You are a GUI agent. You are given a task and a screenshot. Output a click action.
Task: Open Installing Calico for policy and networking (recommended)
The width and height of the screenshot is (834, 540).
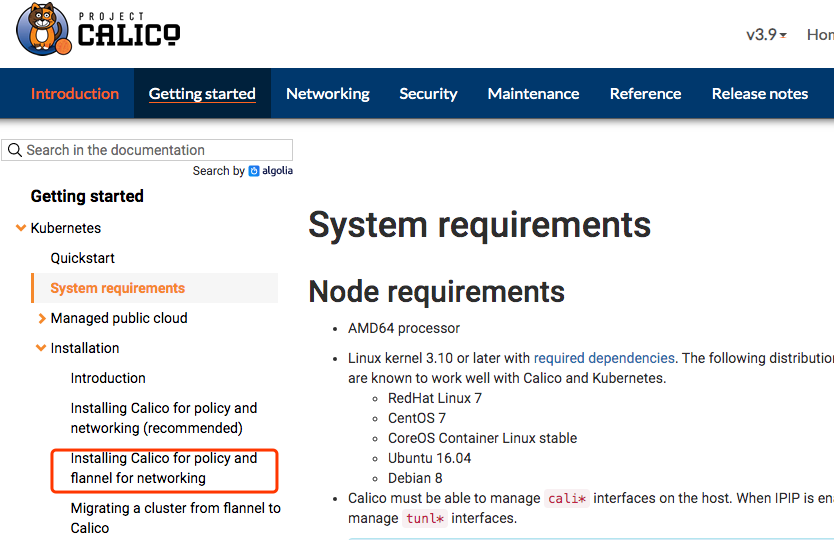(x=164, y=418)
